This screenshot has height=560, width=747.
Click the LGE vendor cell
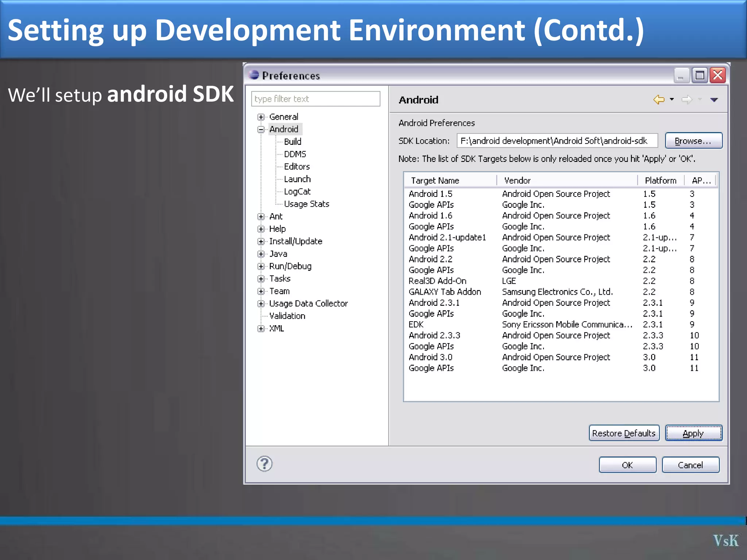(509, 281)
